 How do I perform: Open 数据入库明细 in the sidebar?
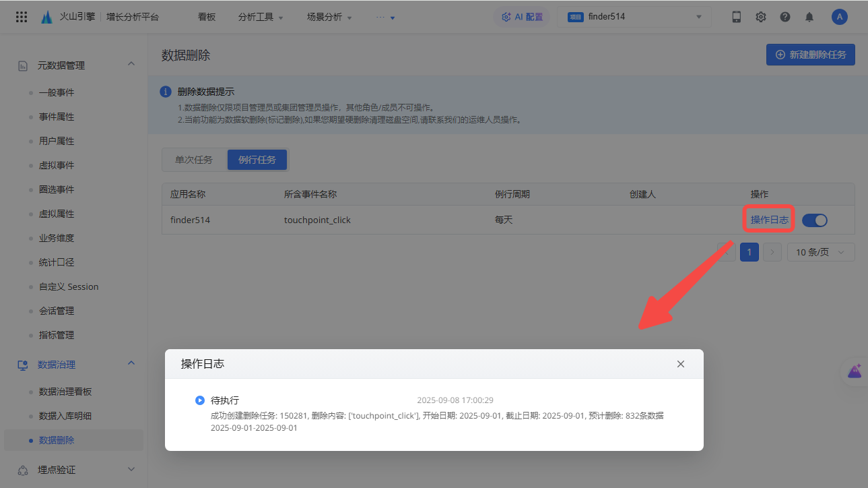click(x=65, y=416)
